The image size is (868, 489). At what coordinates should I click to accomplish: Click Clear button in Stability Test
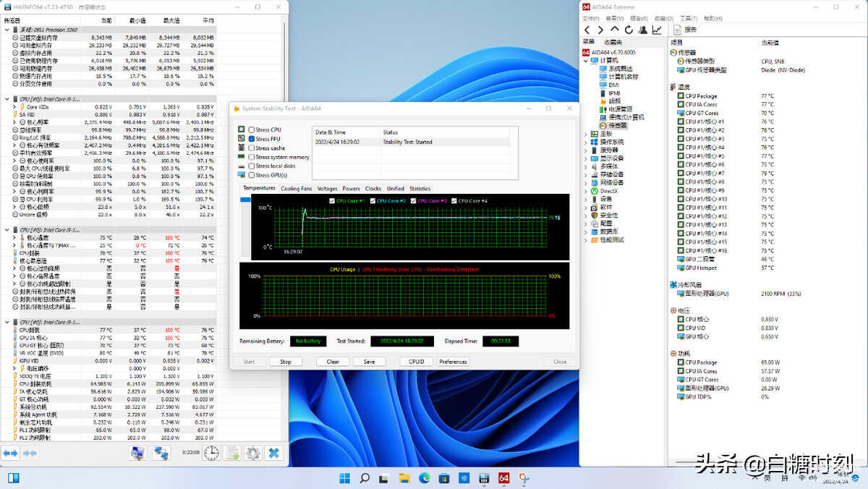[x=333, y=362]
